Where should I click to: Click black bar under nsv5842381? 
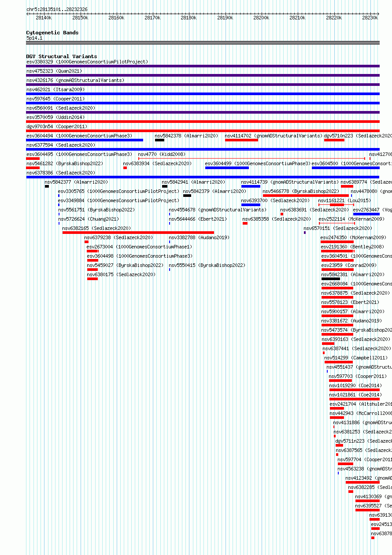pos(331,279)
